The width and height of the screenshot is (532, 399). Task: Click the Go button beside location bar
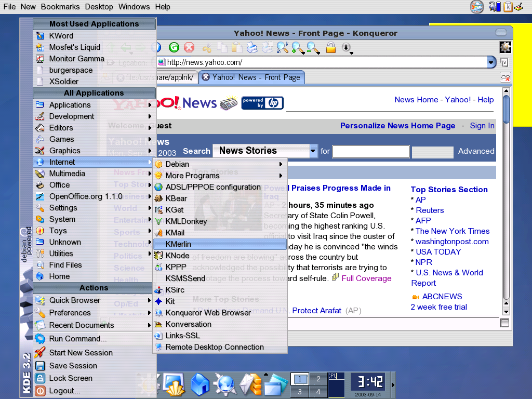(504, 62)
